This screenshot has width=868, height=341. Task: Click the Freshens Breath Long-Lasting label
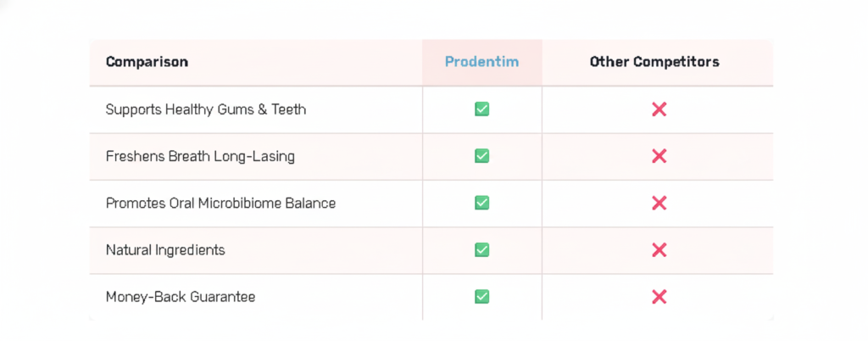pyautogui.click(x=200, y=156)
